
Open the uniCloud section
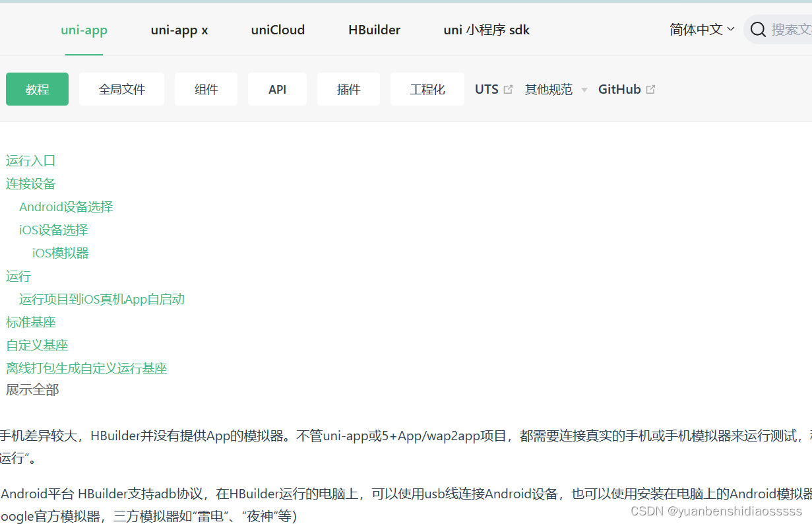tap(277, 30)
